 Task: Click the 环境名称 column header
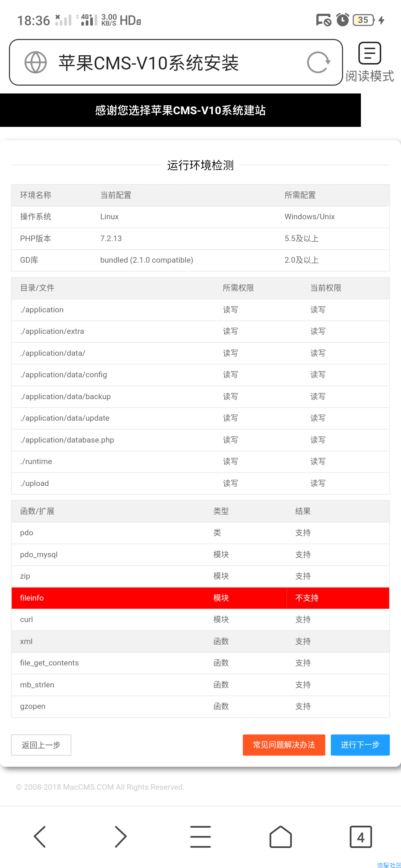coord(36,195)
